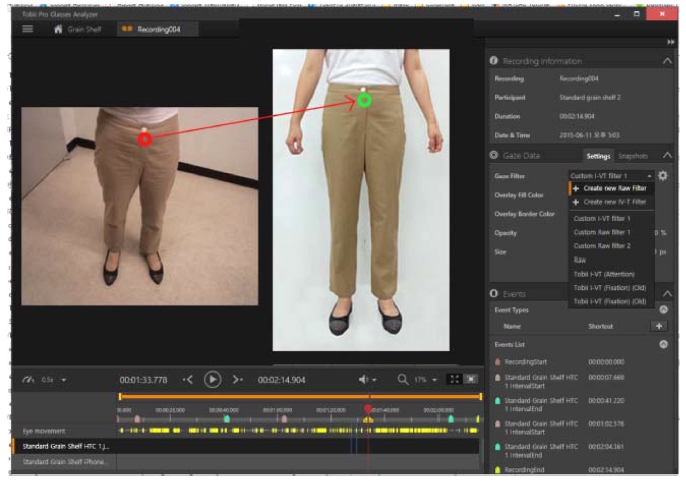Viewport: 686px width, 481px height.
Task: Collapse the side panel with double arrows
Action: (x=670, y=41)
